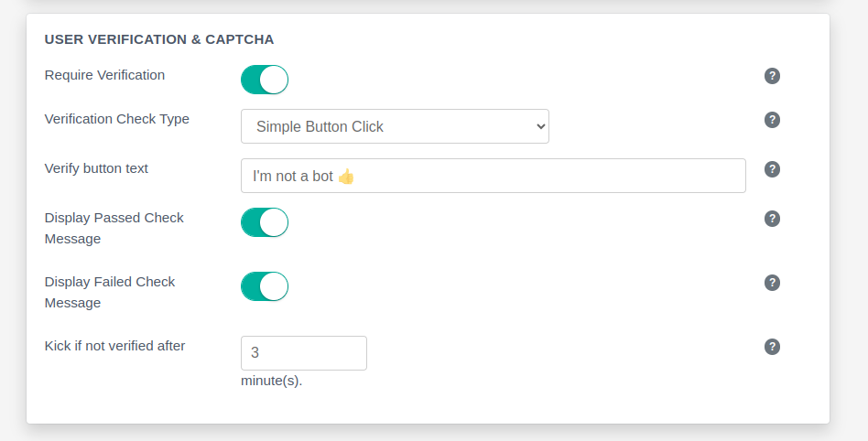Click the Display Failed Check Message label
Viewport: 868px width, 441px height.
pos(110,292)
